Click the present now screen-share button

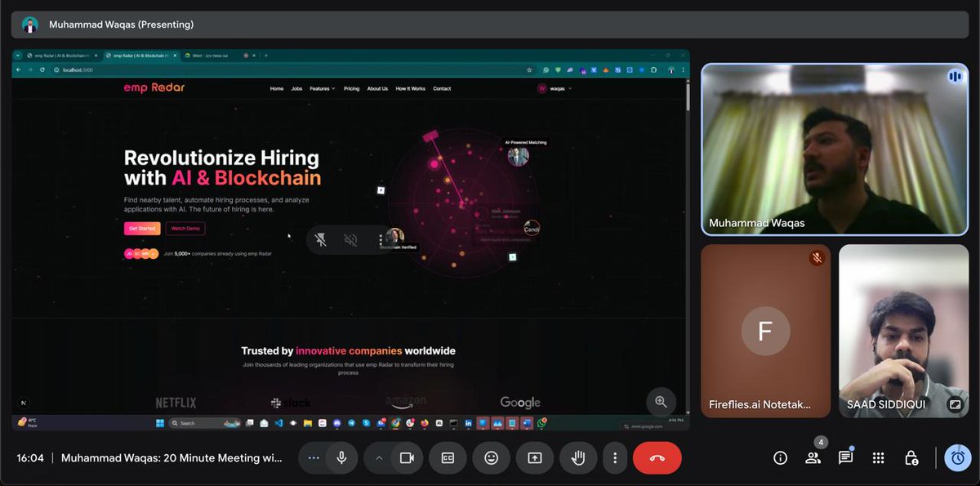535,458
